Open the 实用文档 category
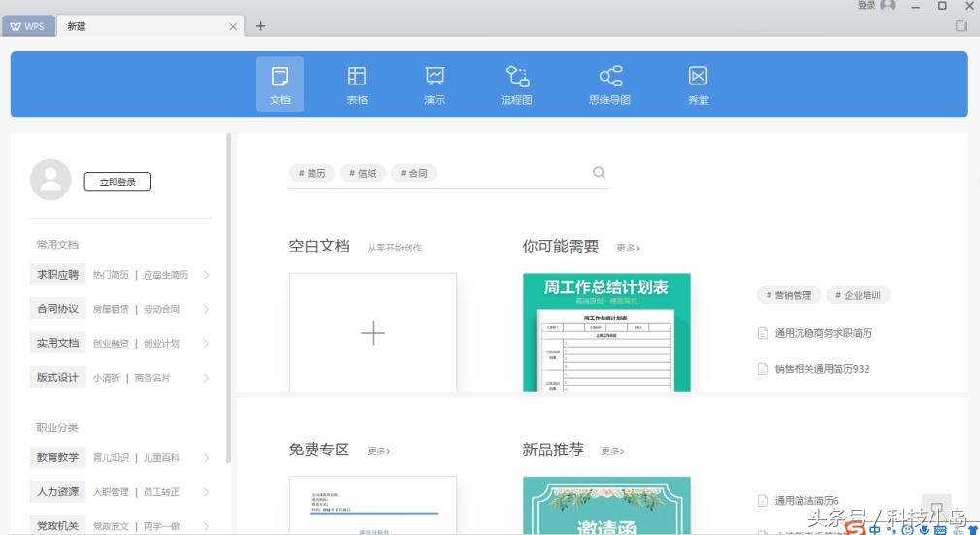The height and width of the screenshot is (535, 980). tap(57, 343)
